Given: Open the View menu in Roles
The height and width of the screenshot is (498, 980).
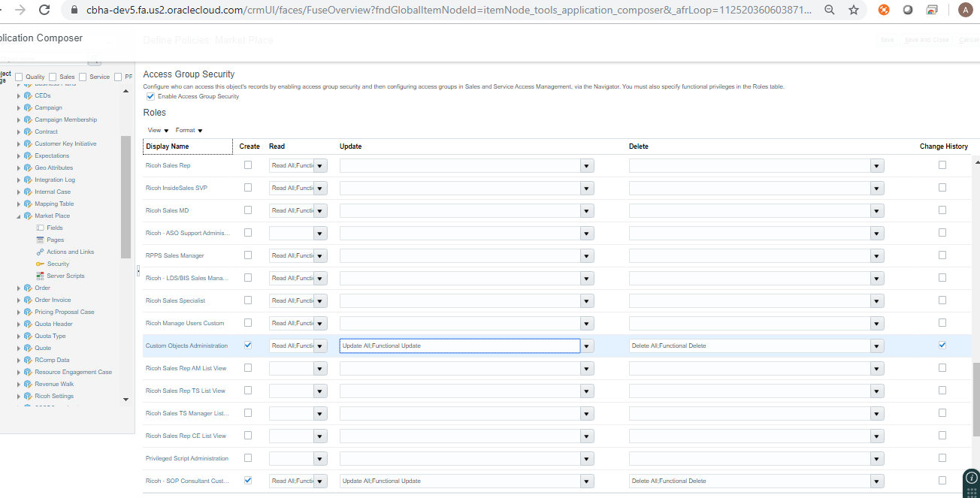Looking at the screenshot, I should point(158,130).
